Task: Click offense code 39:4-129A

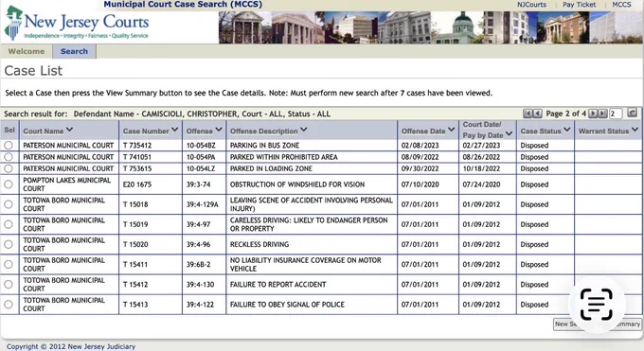Action: 203,204
